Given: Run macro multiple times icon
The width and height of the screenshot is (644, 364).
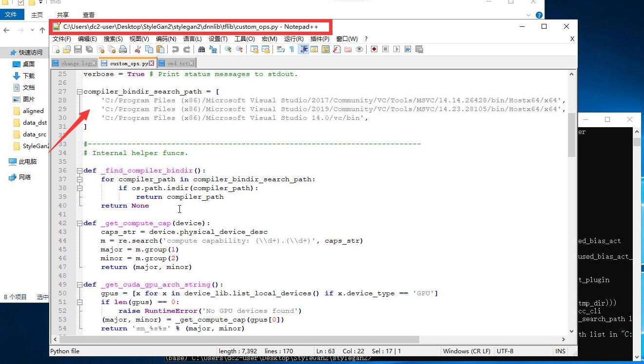Looking at the screenshot, I should point(408,49).
